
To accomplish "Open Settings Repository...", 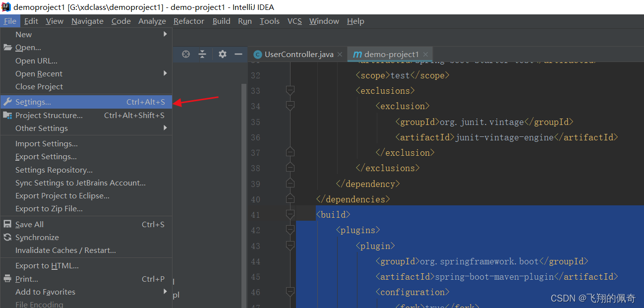I will tap(86, 170).
